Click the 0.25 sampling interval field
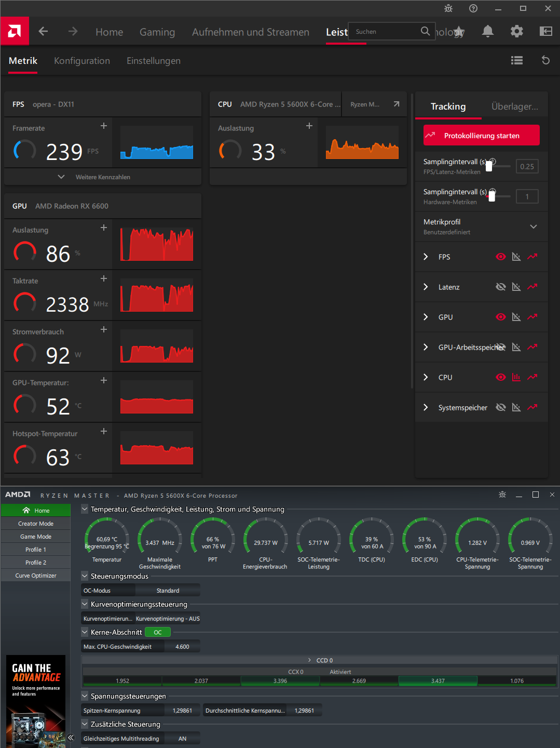This screenshot has height=748, width=560. 527,167
